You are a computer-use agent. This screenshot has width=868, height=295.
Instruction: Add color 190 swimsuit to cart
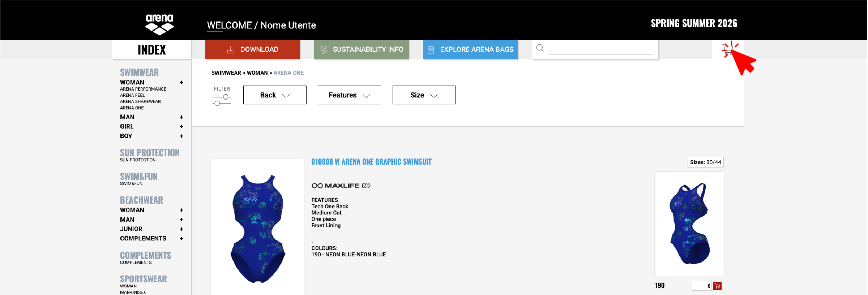[718, 286]
